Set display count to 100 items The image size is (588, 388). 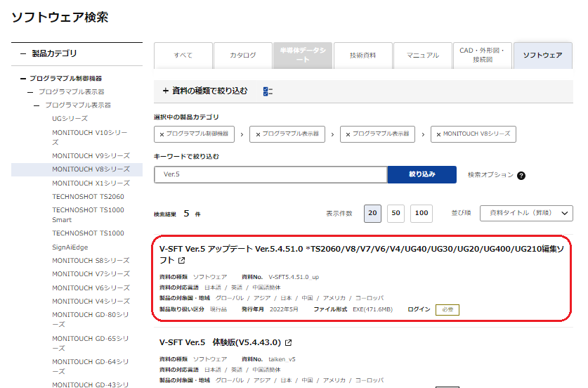coord(422,214)
